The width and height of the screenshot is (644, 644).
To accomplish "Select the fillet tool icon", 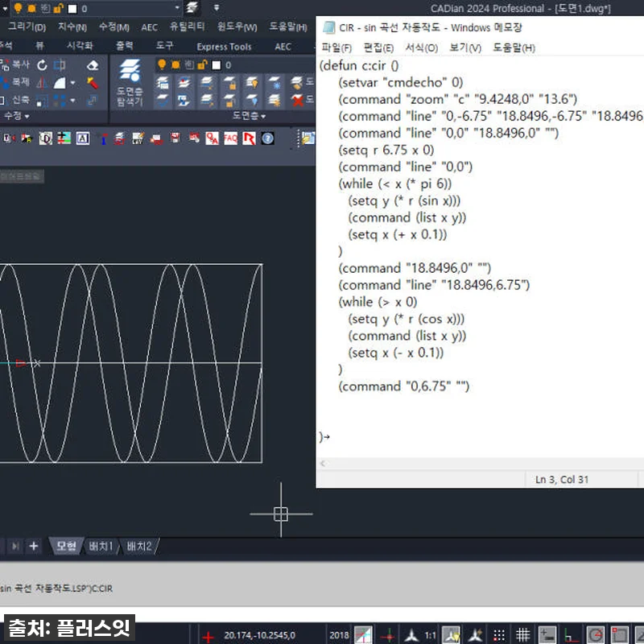I will pos(60,83).
